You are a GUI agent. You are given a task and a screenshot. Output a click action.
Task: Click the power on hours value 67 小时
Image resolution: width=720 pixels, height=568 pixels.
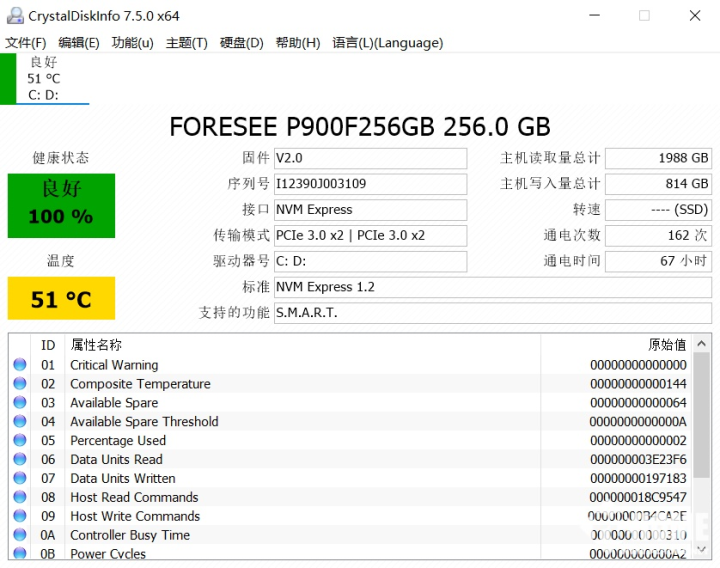tap(658, 261)
